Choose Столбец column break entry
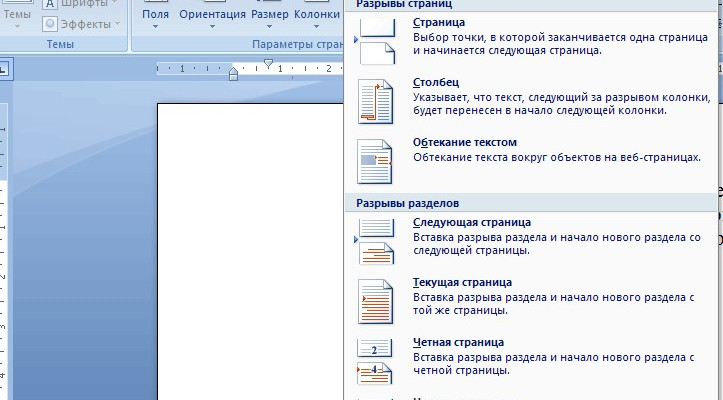 [533, 101]
